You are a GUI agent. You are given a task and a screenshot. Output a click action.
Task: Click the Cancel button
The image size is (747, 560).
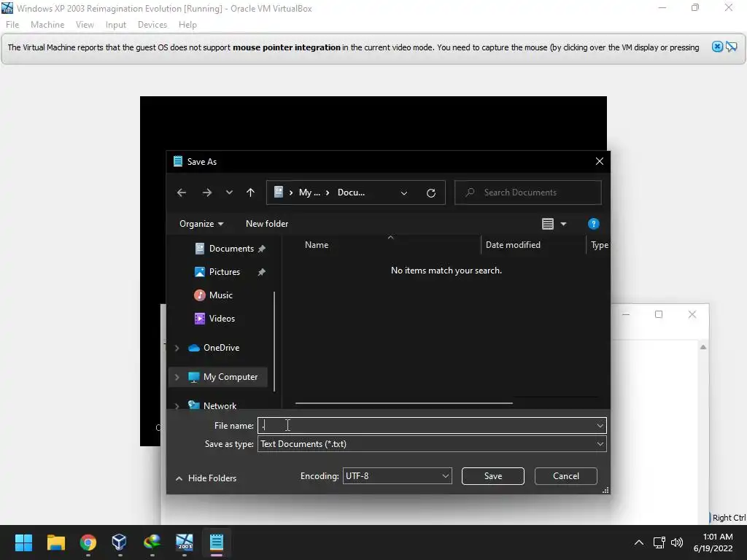click(565, 475)
